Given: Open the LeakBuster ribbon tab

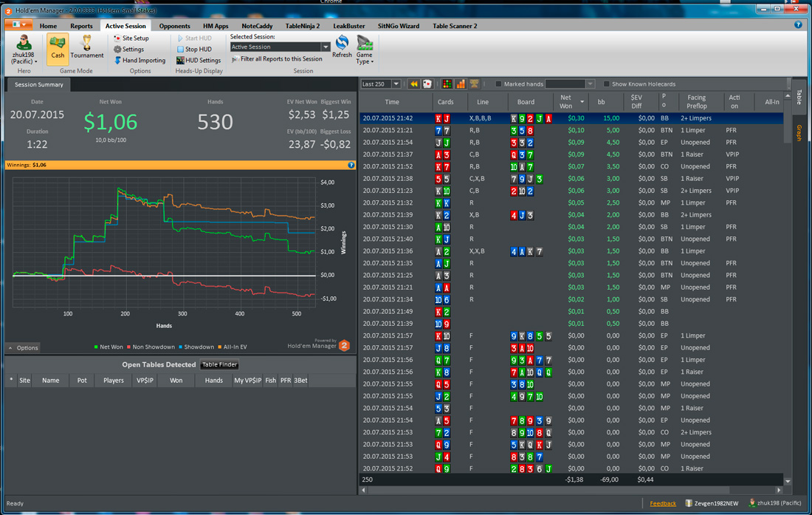Looking at the screenshot, I should (x=349, y=26).
